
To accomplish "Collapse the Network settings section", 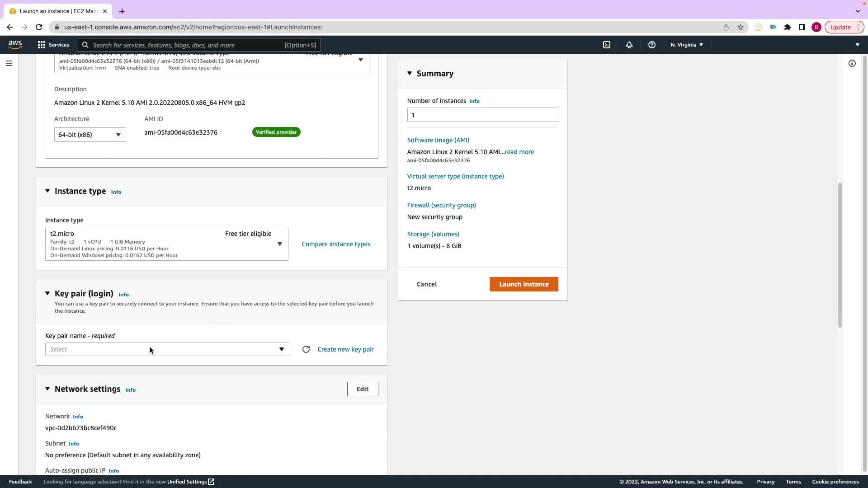I will [47, 389].
